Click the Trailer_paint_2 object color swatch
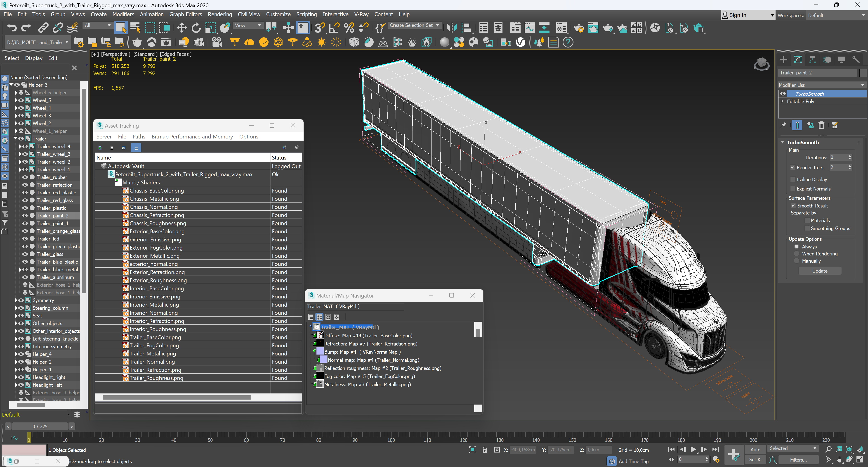 click(863, 73)
